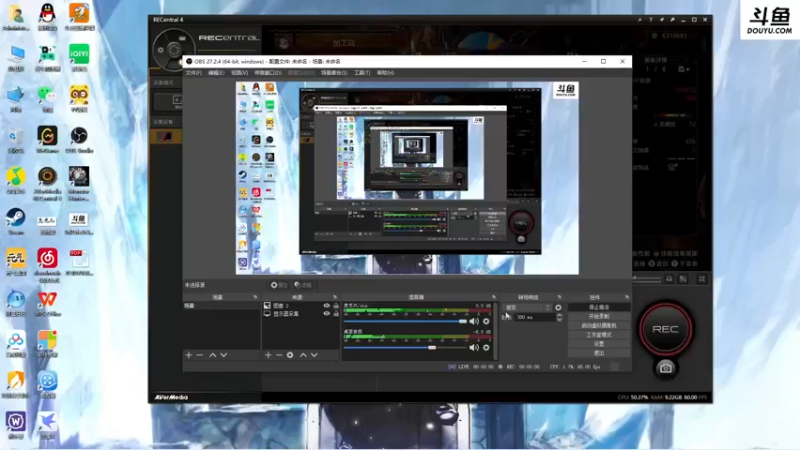Open the Steam desktop shortcut
Viewport: 800px width, 450px height.
(16, 221)
